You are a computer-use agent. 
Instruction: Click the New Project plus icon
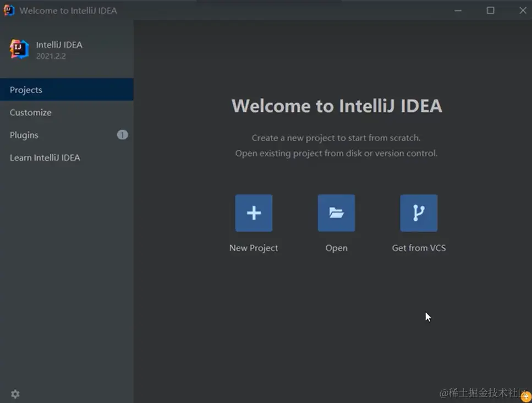tap(254, 213)
